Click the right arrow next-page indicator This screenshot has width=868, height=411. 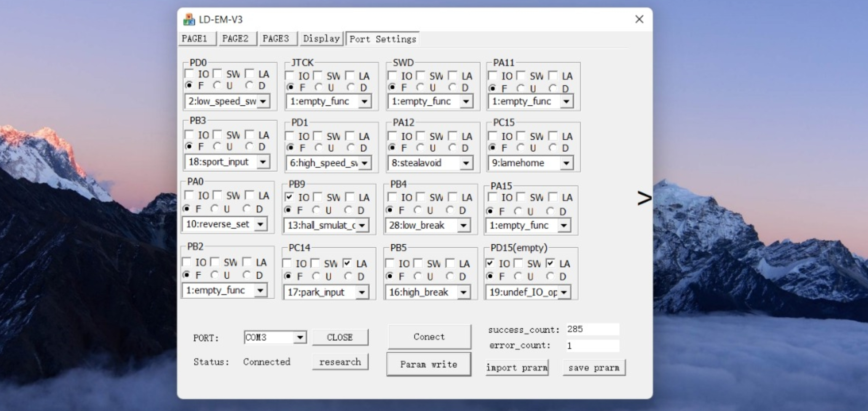(x=644, y=198)
